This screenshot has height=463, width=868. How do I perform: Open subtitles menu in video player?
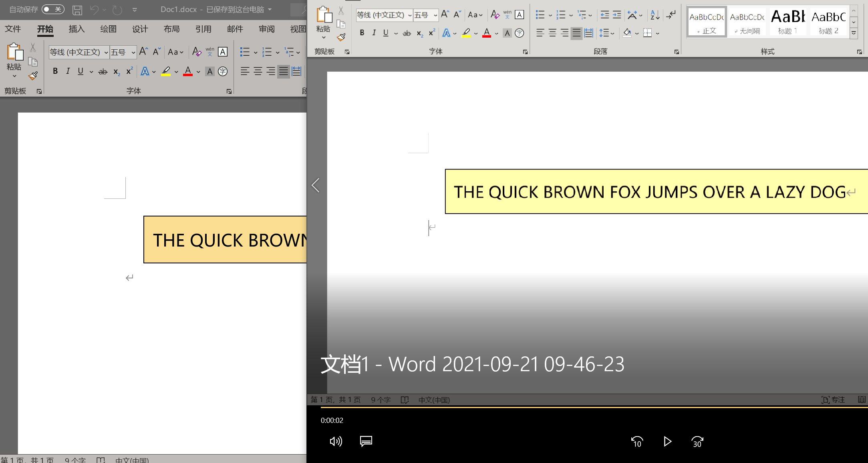click(x=366, y=441)
